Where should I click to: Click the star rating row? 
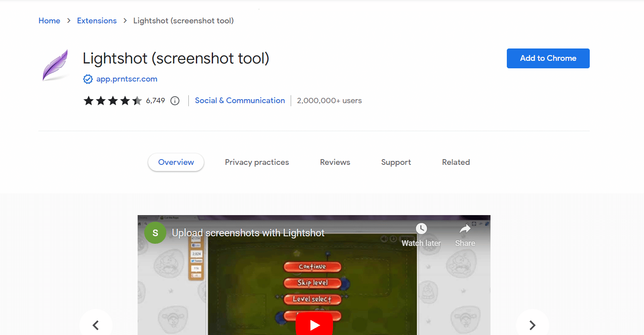coord(112,101)
